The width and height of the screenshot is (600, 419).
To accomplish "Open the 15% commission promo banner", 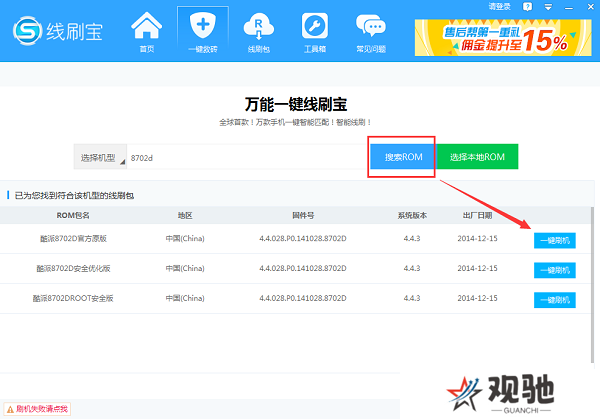I will [503, 37].
